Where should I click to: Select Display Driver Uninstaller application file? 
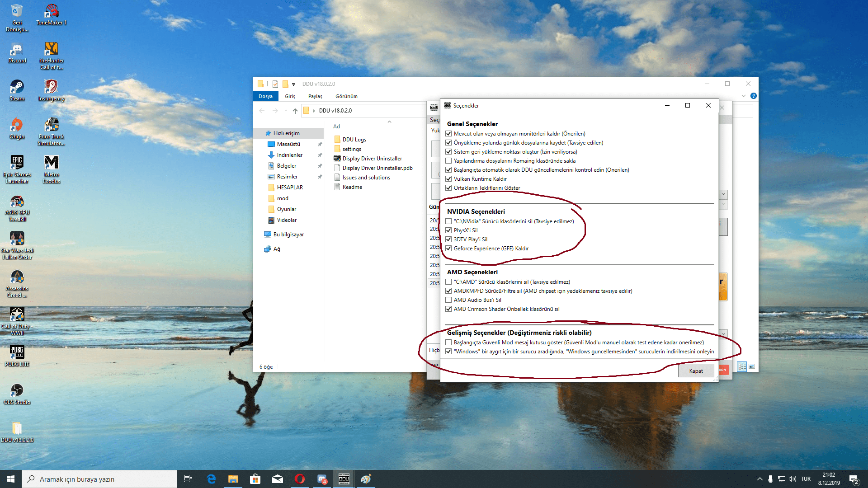click(x=372, y=159)
